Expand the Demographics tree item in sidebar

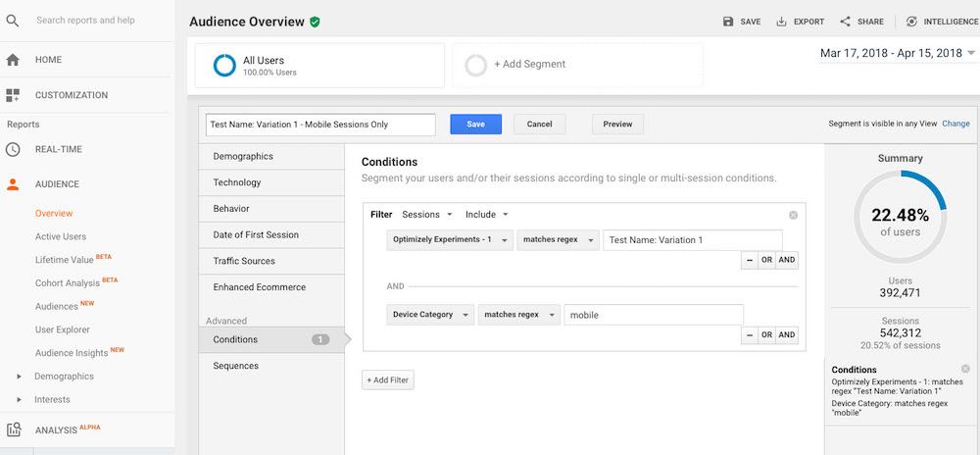[19, 377]
